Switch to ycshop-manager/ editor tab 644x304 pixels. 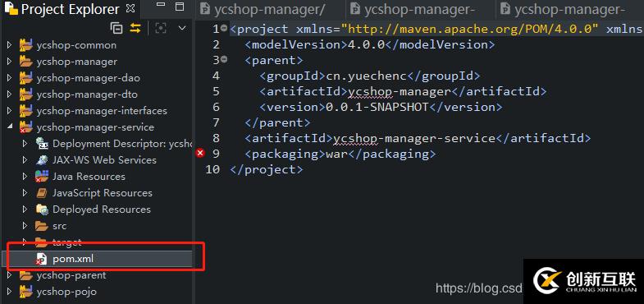coord(269,9)
